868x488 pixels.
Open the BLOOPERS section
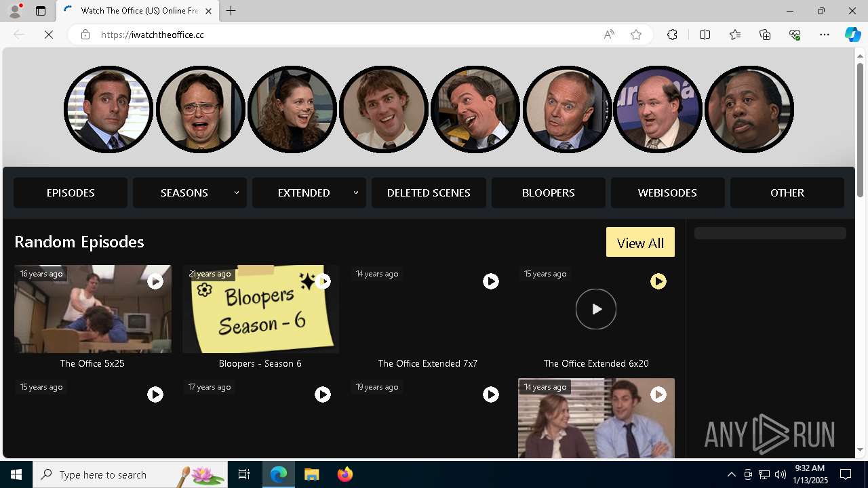tap(548, 192)
